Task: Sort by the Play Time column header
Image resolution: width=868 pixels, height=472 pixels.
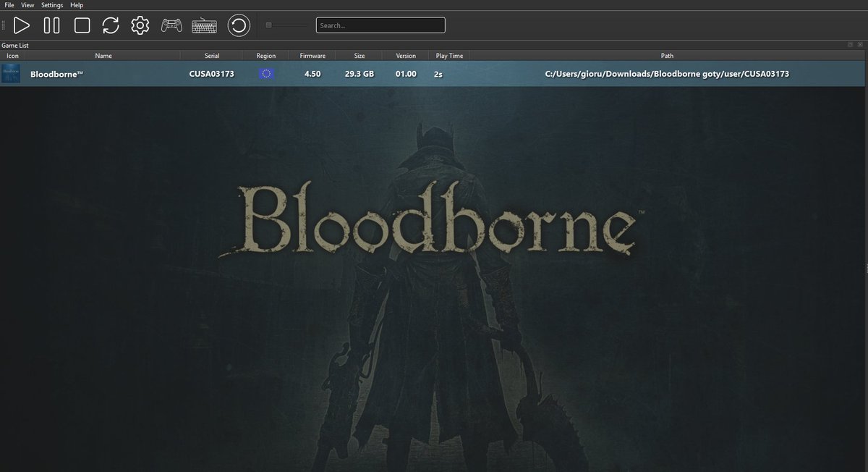Action: (448, 56)
